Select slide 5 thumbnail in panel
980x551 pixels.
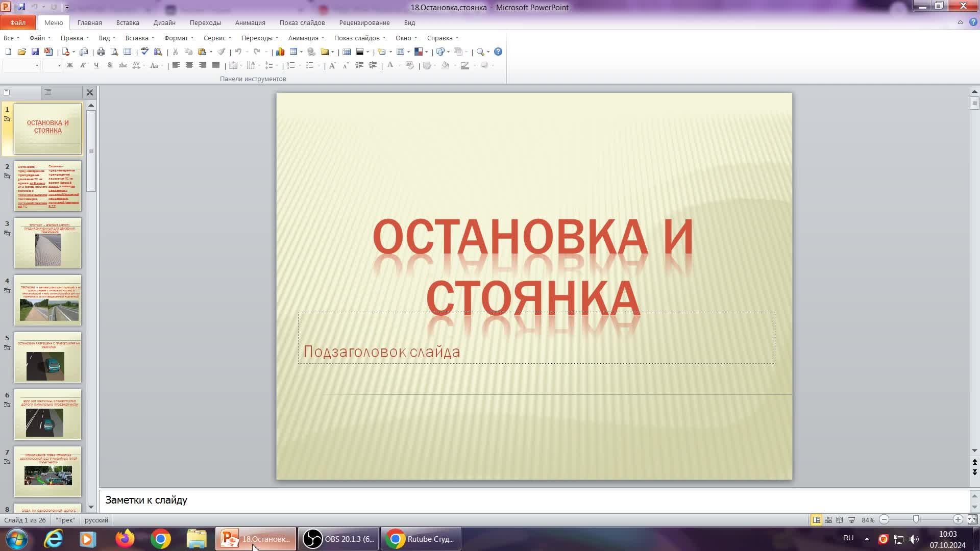pos(47,358)
